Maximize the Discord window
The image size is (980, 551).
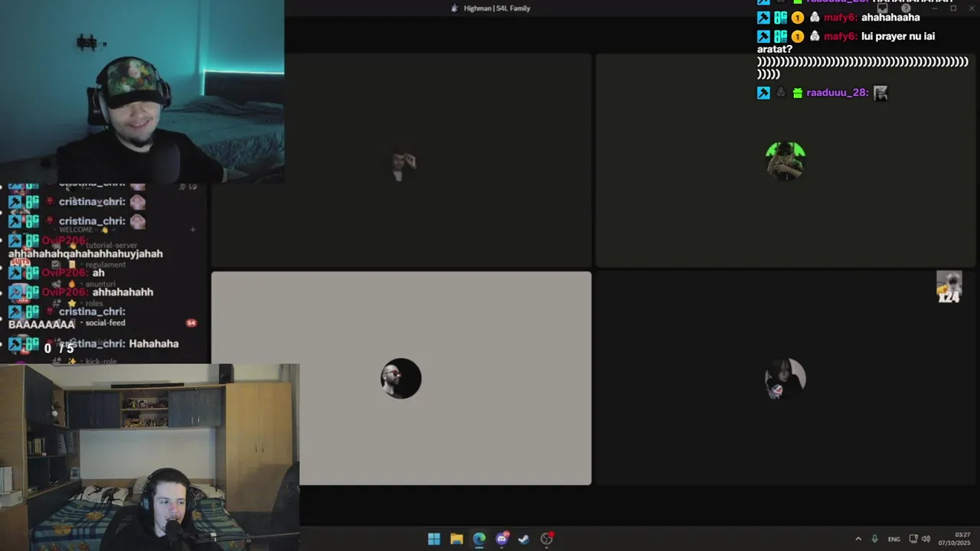[953, 8]
